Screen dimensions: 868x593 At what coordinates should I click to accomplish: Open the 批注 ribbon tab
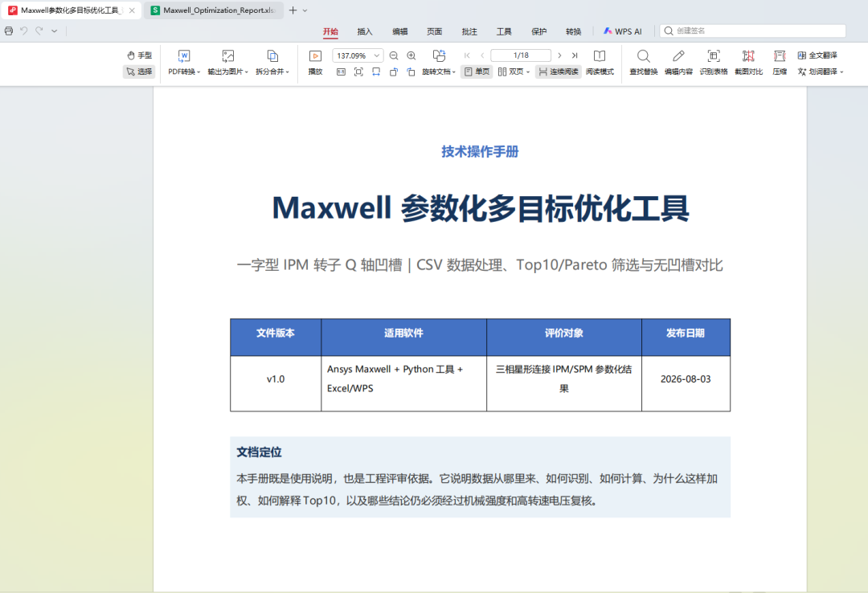coord(469,31)
